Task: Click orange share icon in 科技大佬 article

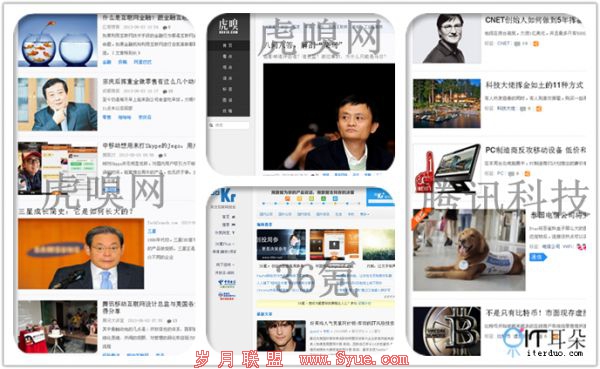Action: point(539,109)
